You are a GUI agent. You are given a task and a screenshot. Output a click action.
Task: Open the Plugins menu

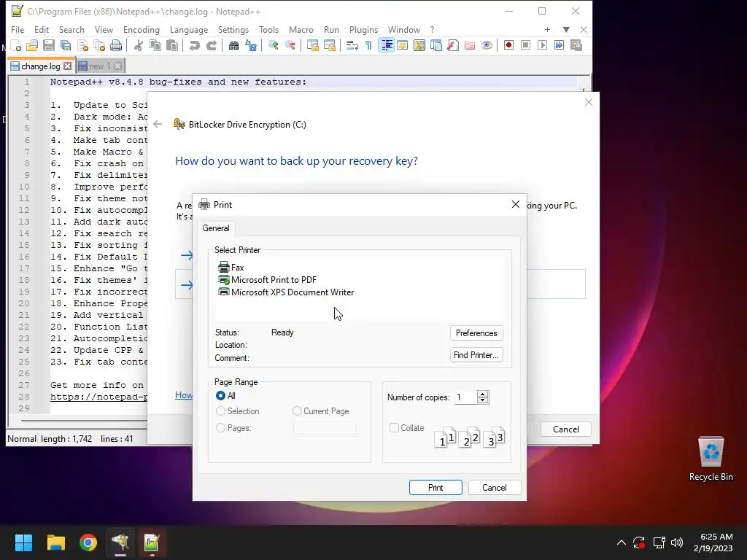click(363, 29)
